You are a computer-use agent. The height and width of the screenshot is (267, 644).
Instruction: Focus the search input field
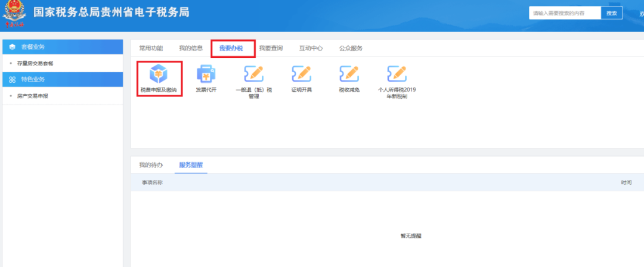click(x=565, y=13)
